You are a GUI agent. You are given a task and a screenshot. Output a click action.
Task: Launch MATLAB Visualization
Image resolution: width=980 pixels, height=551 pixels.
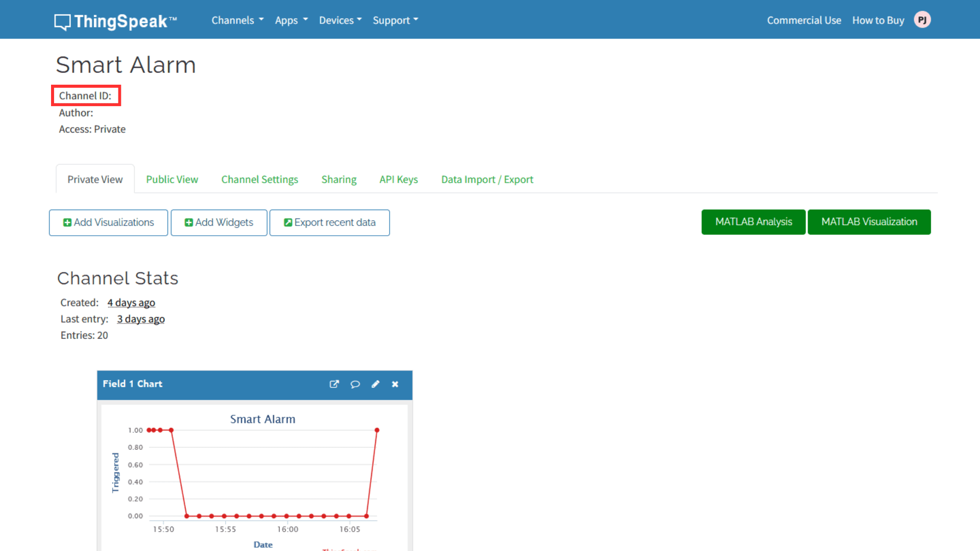[x=869, y=222]
